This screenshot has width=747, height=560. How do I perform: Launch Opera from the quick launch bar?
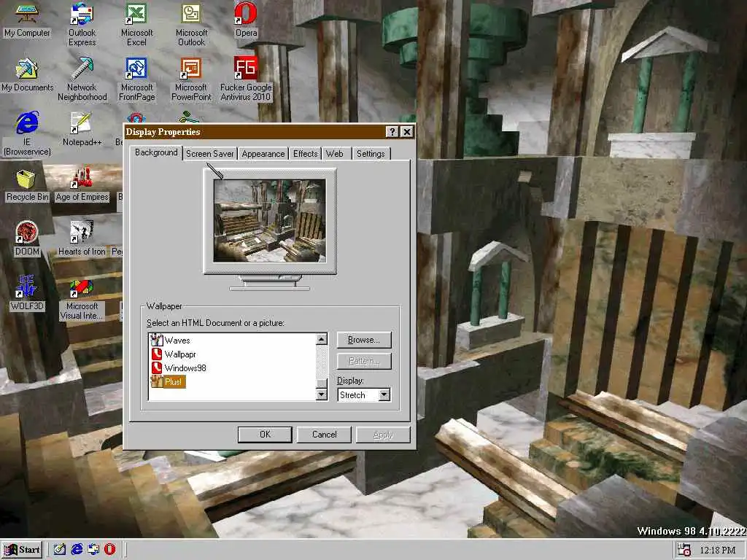(109, 549)
